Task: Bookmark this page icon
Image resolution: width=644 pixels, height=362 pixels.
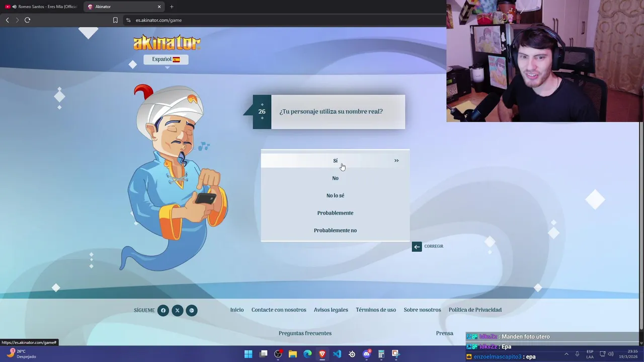Action: [115, 20]
